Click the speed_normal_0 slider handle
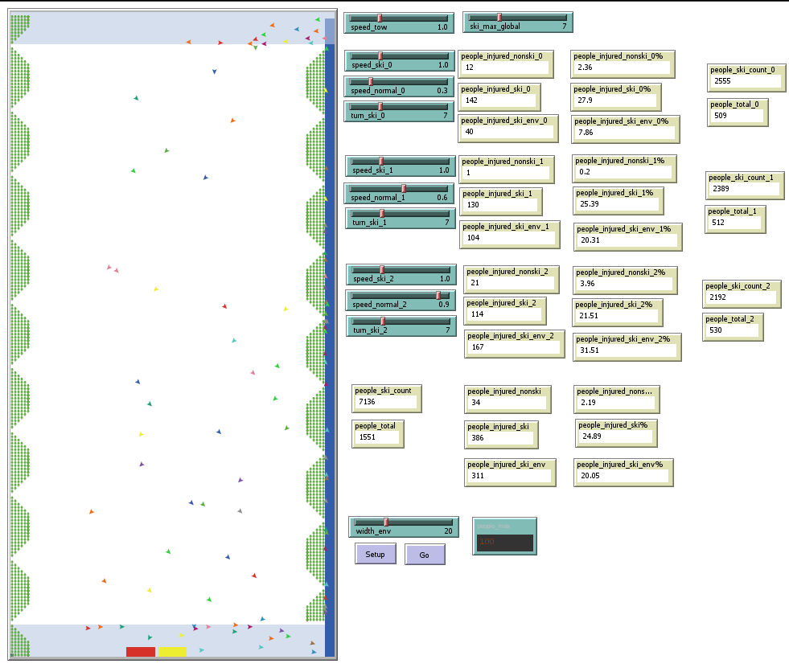 tap(371, 82)
